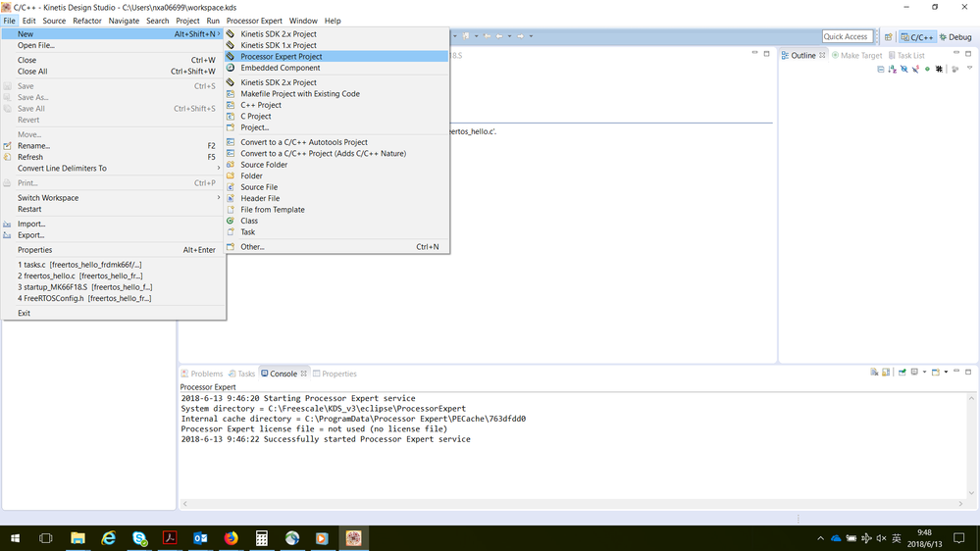Open the Problems tab
Screen dimensions: 980x551
tap(201, 374)
